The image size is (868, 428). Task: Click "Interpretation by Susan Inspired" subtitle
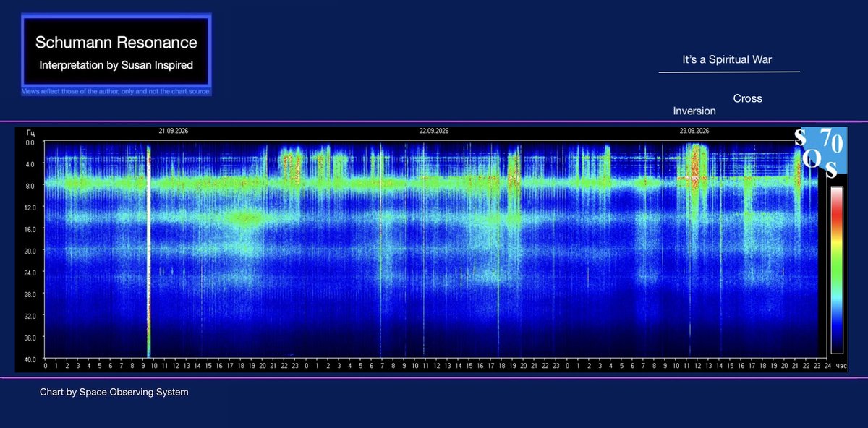(116, 65)
